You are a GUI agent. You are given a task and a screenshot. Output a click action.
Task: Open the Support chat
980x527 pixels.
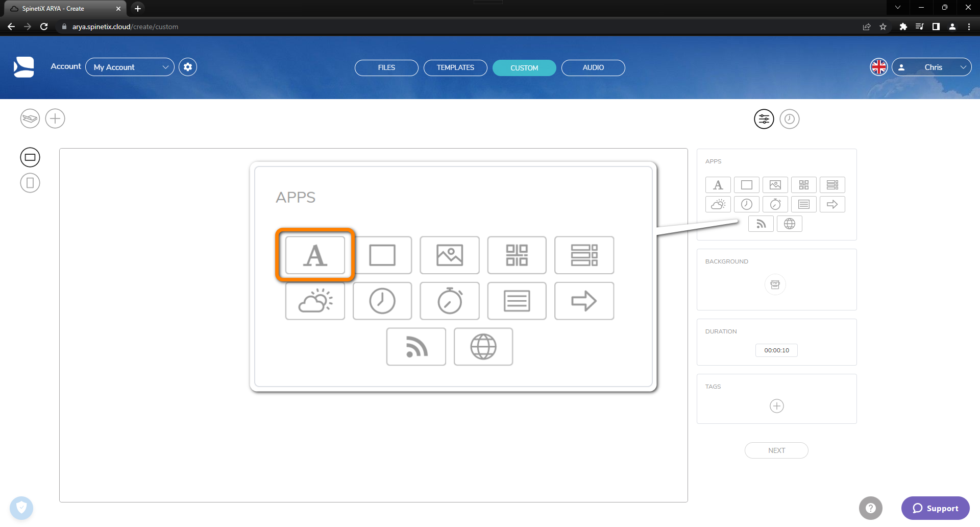tap(935, 508)
